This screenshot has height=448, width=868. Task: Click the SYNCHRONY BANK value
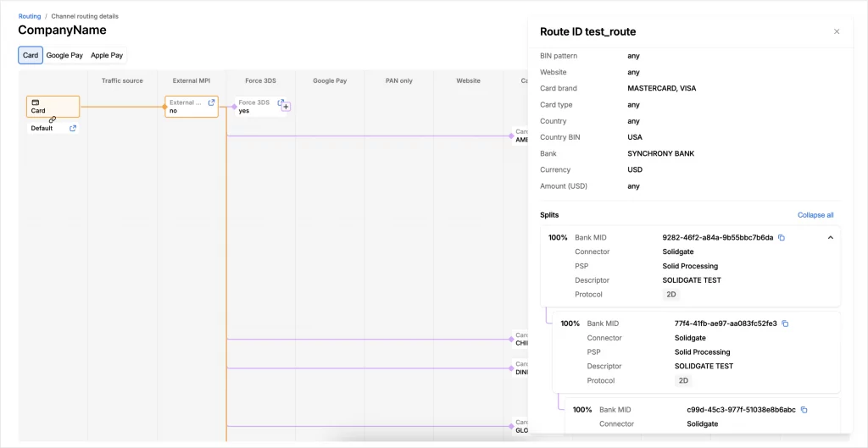click(x=661, y=154)
